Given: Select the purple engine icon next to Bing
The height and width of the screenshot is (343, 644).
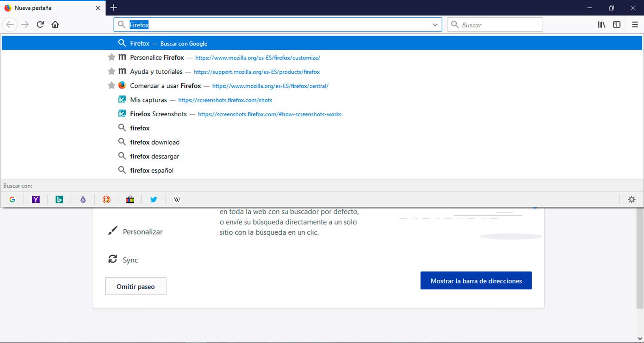Looking at the screenshot, I should click(83, 200).
